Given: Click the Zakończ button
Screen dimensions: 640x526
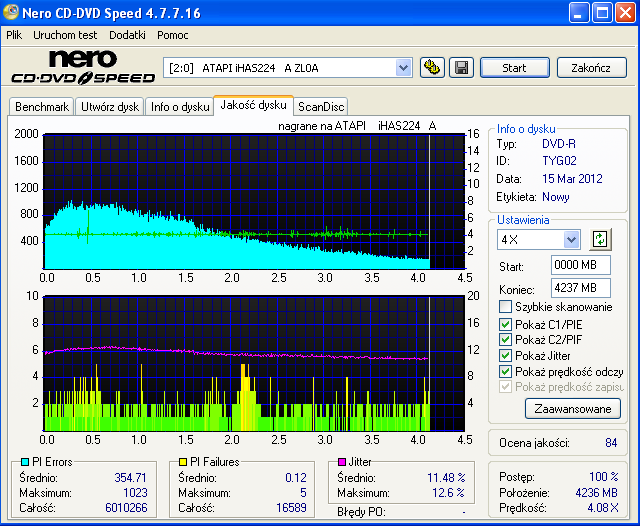Looking at the screenshot, I should pyautogui.click(x=591, y=68).
